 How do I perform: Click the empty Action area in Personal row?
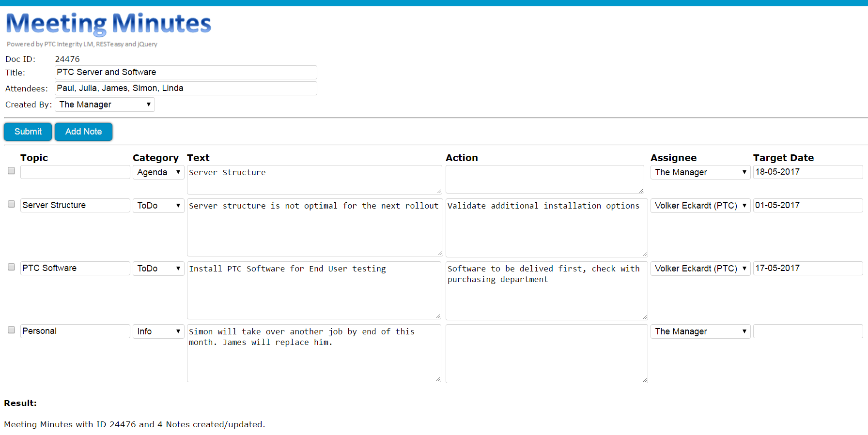pyautogui.click(x=547, y=354)
